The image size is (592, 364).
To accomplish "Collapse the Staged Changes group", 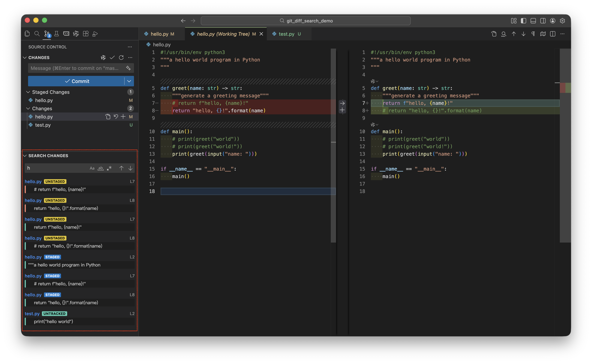I will (28, 92).
